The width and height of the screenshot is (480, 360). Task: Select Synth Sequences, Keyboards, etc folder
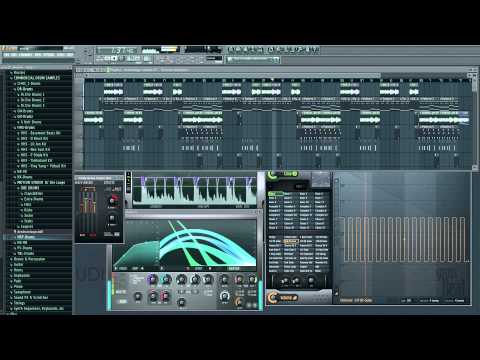38,308
